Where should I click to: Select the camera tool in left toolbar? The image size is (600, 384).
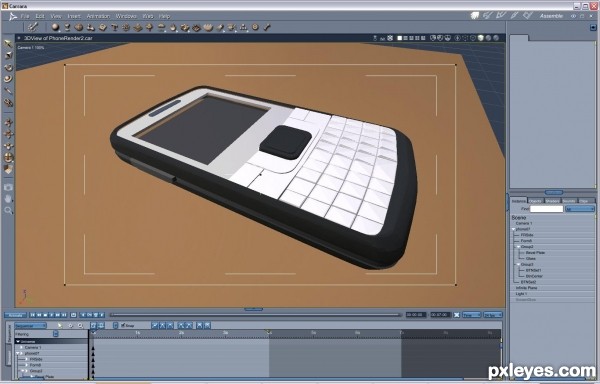tap(8, 187)
